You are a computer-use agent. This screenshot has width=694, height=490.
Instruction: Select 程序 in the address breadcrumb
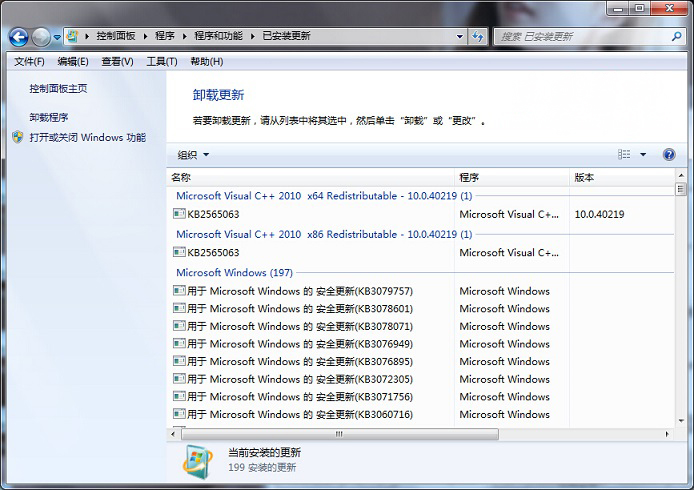click(x=165, y=36)
